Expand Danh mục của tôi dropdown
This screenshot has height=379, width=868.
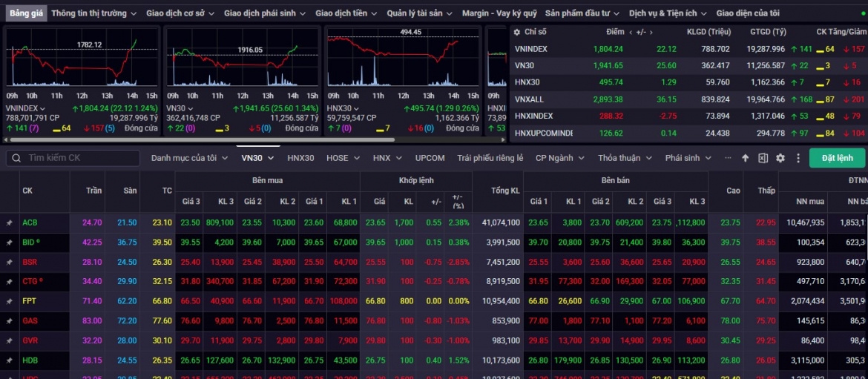(189, 158)
